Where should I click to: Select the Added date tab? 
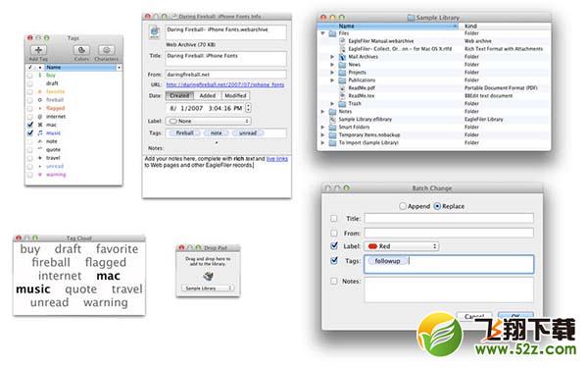208,96
